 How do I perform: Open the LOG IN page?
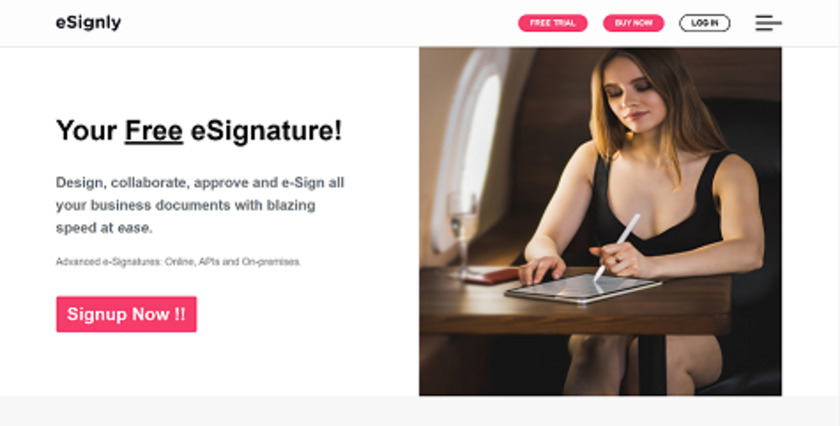(x=704, y=23)
